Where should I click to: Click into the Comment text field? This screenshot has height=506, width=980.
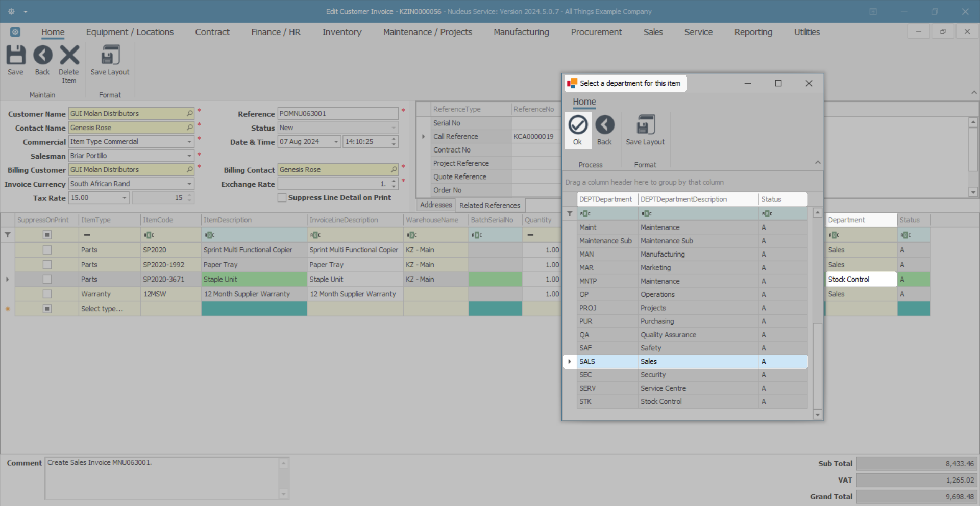[162, 478]
